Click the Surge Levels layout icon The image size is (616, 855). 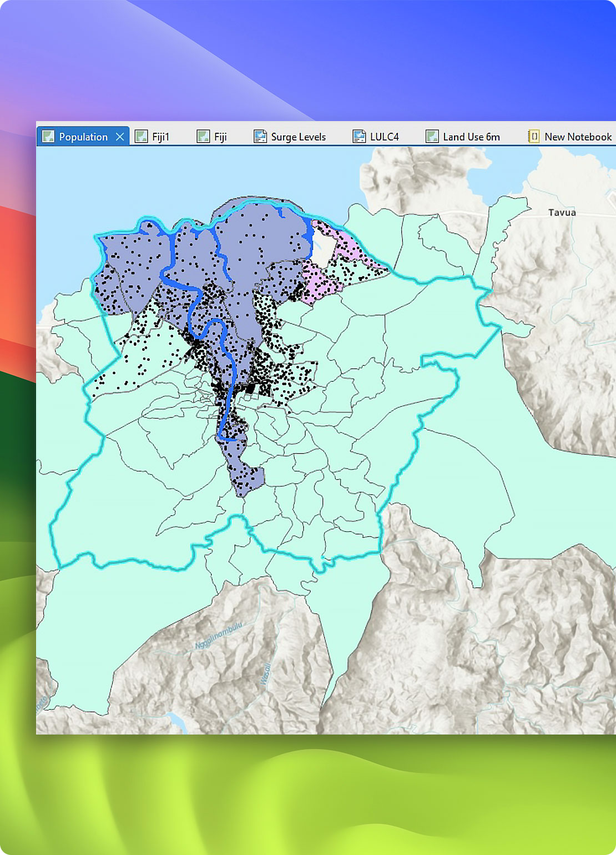260,137
